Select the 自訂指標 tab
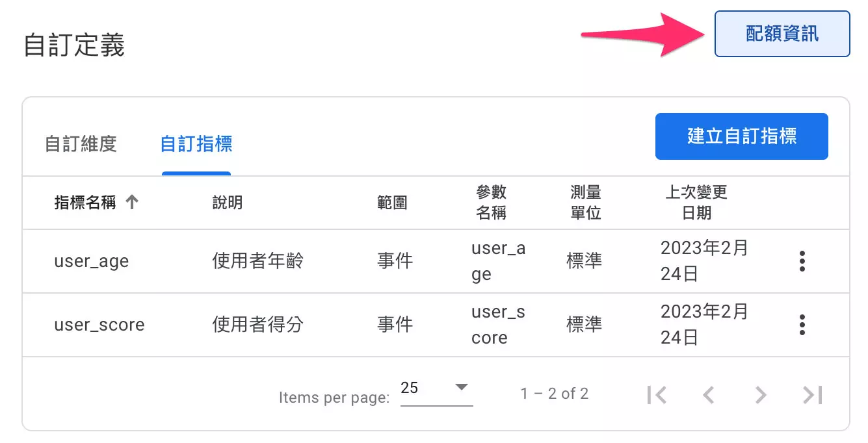 (196, 144)
